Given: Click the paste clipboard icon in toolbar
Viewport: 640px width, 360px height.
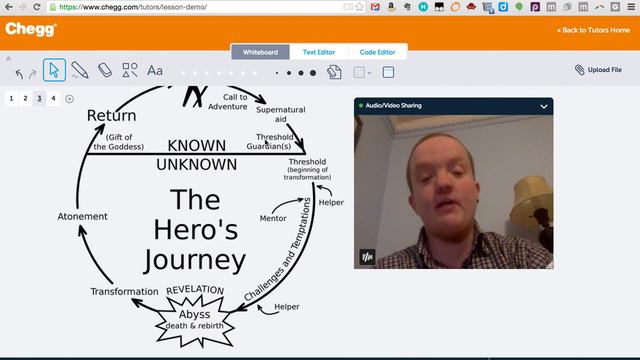Looking at the screenshot, I should [x=334, y=72].
